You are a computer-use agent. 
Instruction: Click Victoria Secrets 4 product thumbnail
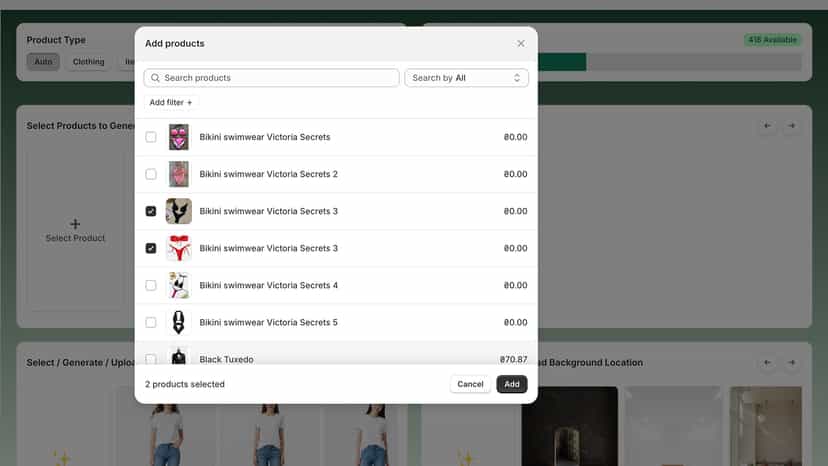[x=178, y=285]
